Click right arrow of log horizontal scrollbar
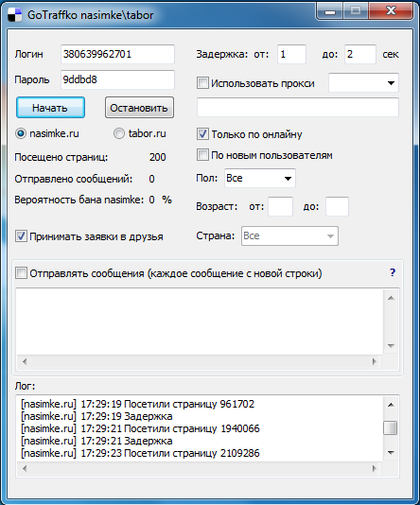Viewport: 420px width, 505px height. (375, 468)
